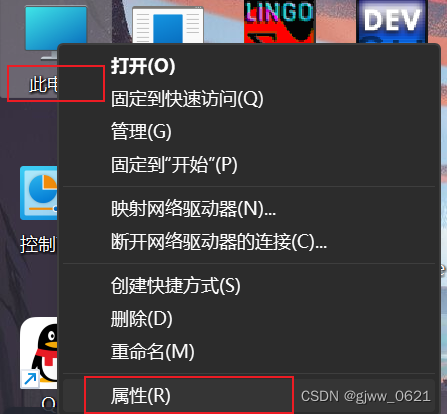Click the document file desktop icon
The height and width of the screenshot is (414, 447).
(x=168, y=25)
